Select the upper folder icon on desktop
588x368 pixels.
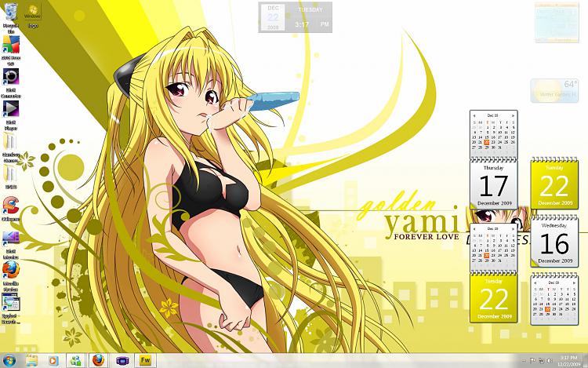point(10,142)
